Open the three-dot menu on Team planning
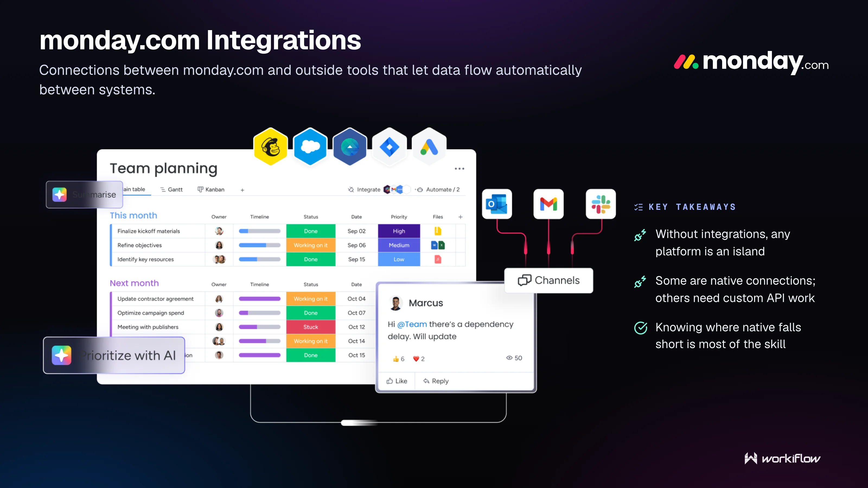The width and height of the screenshot is (868, 488). point(459,168)
